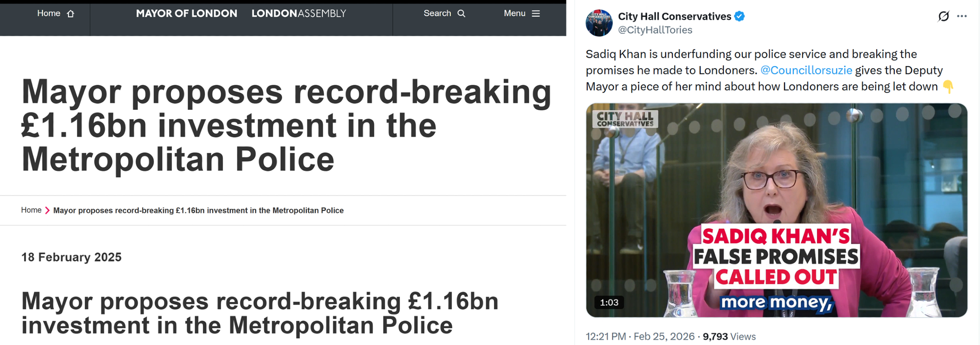This screenshot has width=980, height=345.
Task: Select the Search label in header
Action: pyautogui.click(x=437, y=13)
